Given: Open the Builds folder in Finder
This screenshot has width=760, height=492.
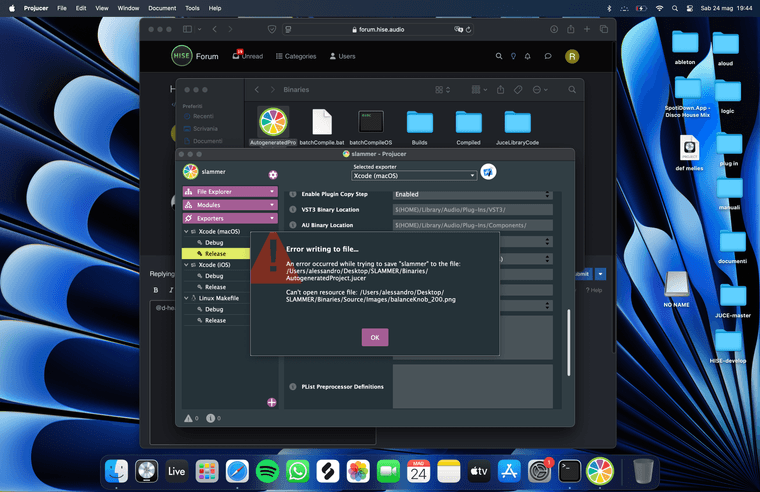Looking at the screenshot, I should [x=420, y=127].
